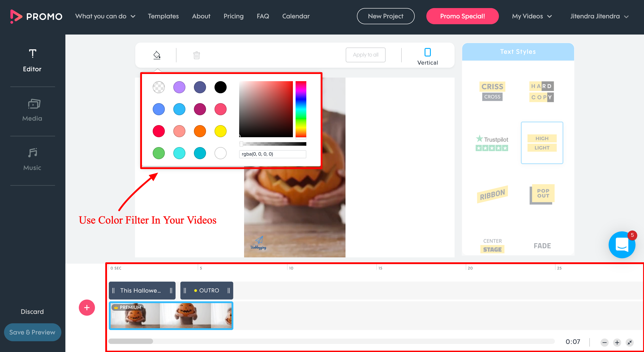Image resolution: width=644 pixels, height=352 pixels.
Task: Zoom in timeline with plus icon
Action: click(x=617, y=342)
